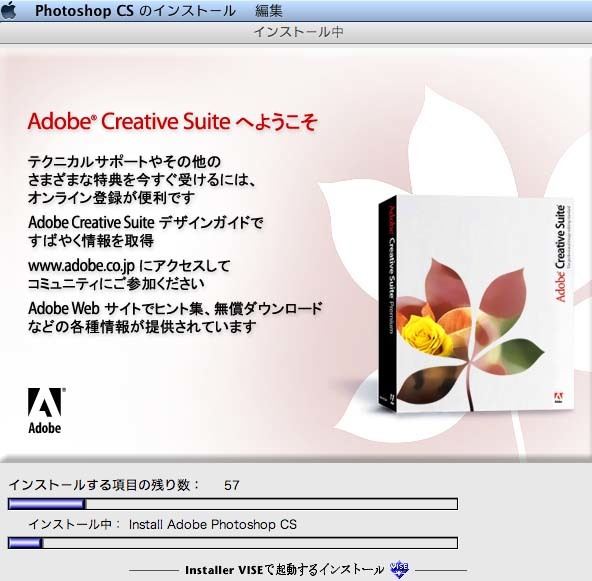
Task: Click the 無償ダウンロード text line
Action: click(175, 309)
